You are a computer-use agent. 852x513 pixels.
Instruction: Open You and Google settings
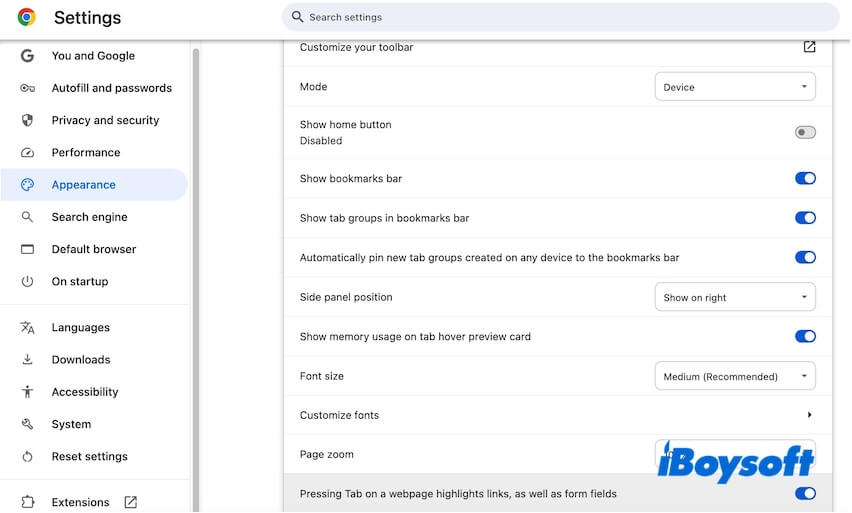[95, 55]
